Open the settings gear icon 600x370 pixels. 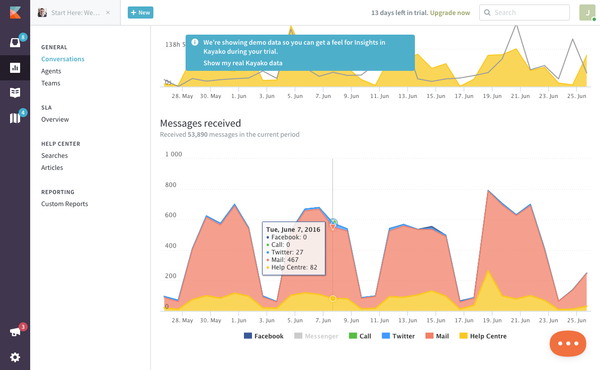(x=15, y=357)
